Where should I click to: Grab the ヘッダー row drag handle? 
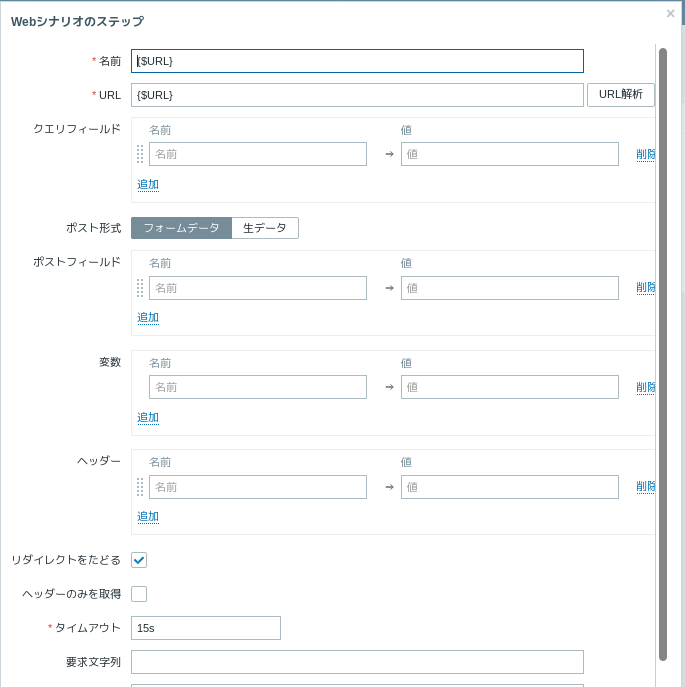tap(140, 487)
